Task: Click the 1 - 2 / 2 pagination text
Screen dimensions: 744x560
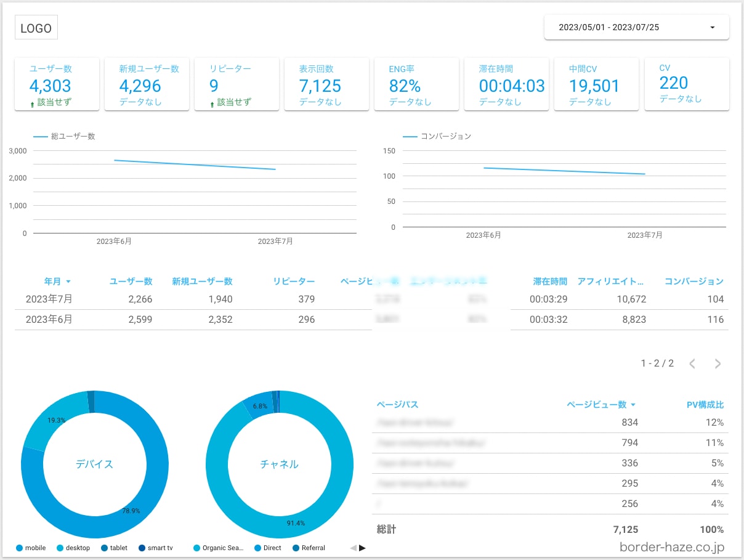Action: [657, 363]
